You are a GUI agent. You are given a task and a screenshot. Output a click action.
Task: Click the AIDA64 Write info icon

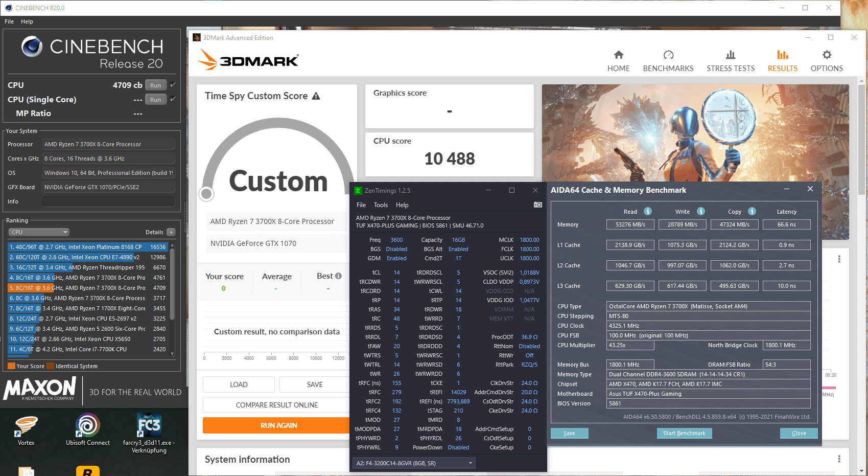(x=701, y=211)
